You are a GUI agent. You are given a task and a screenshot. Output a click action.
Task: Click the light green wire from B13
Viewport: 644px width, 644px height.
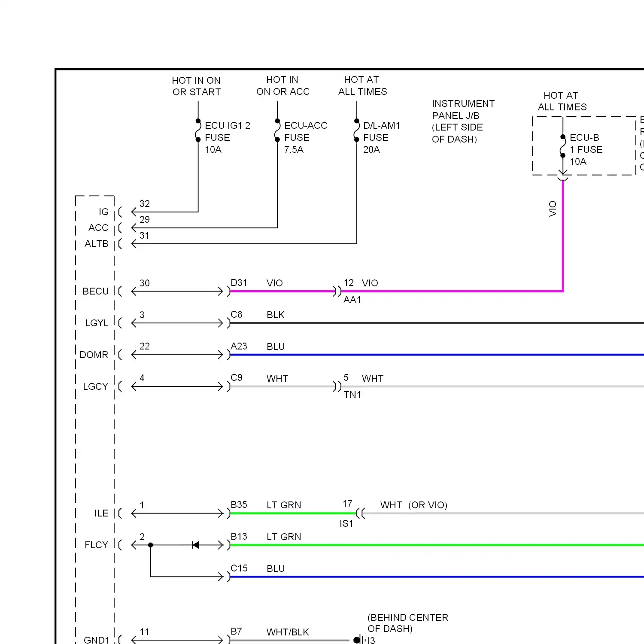[x=437, y=545]
